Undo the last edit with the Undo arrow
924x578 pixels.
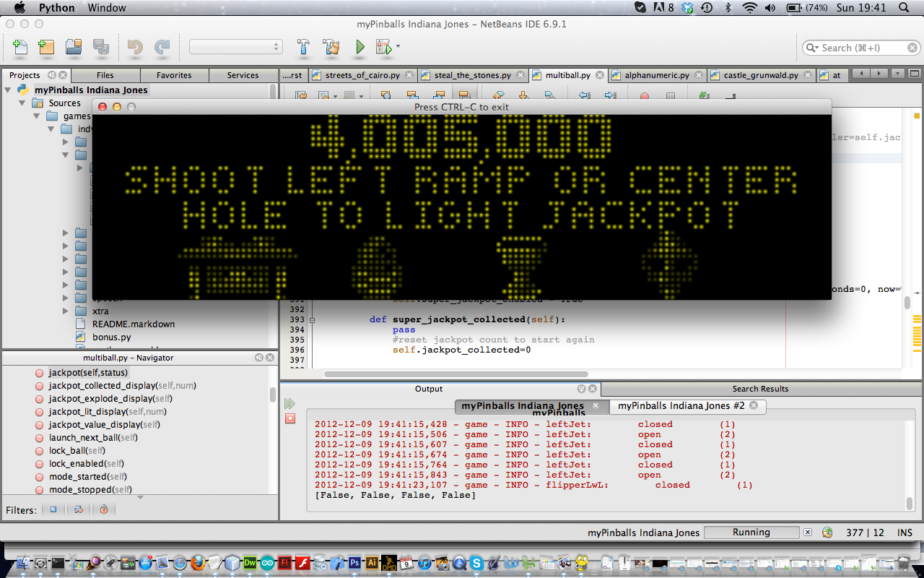point(135,48)
